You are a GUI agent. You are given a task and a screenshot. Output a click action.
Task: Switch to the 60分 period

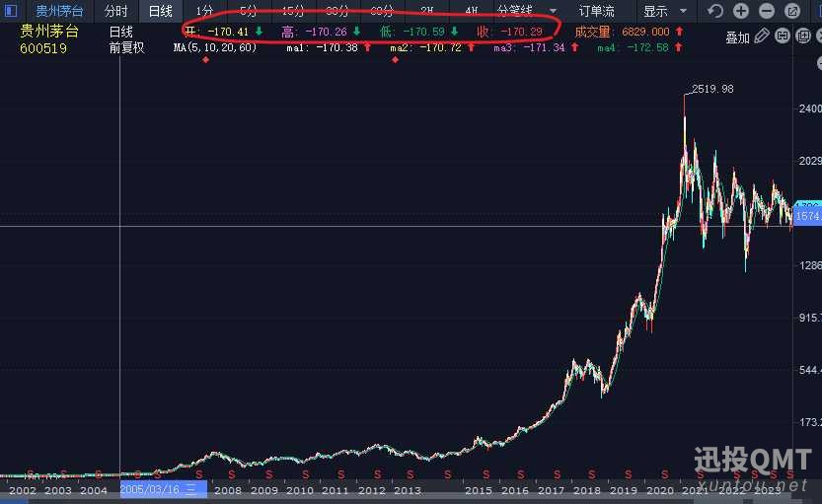point(381,11)
